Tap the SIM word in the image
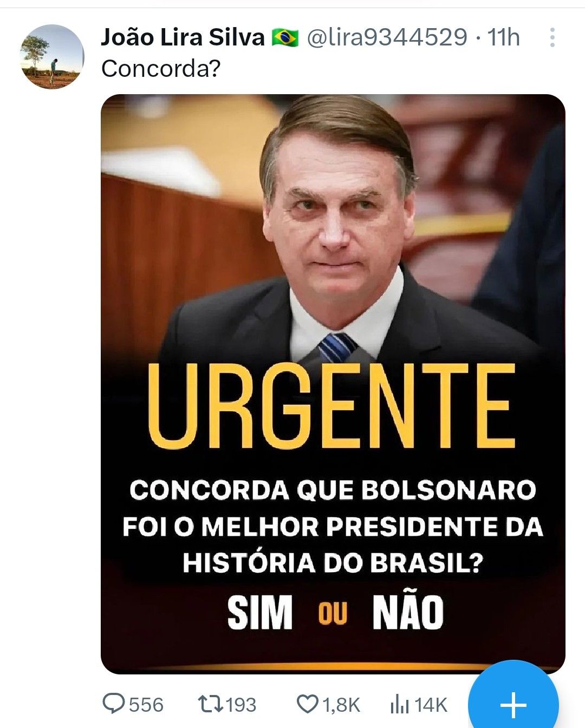This screenshot has height=728, width=585. (x=260, y=612)
